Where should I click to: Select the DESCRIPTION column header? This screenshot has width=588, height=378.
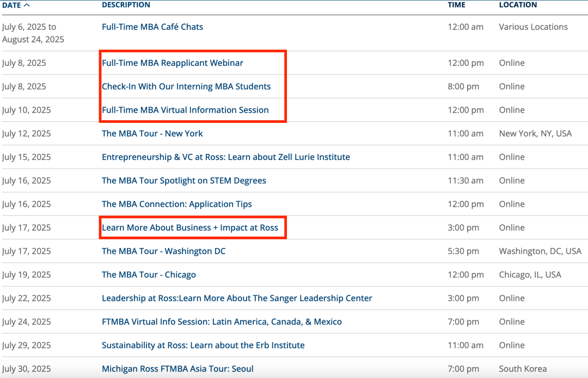pyautogui.click(x=126, y=5)
